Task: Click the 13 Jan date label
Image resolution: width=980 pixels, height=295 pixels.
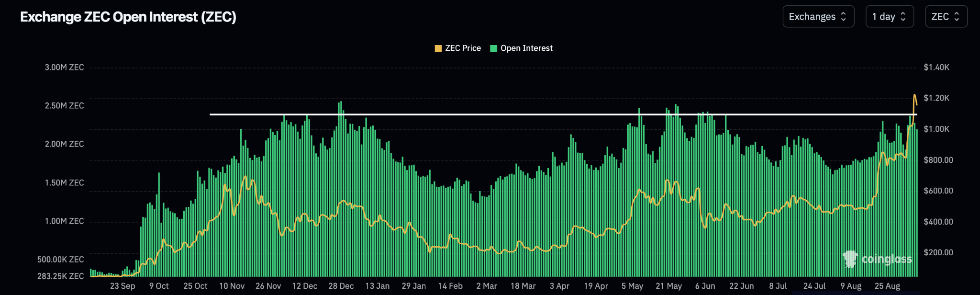Action: [377, 286]
